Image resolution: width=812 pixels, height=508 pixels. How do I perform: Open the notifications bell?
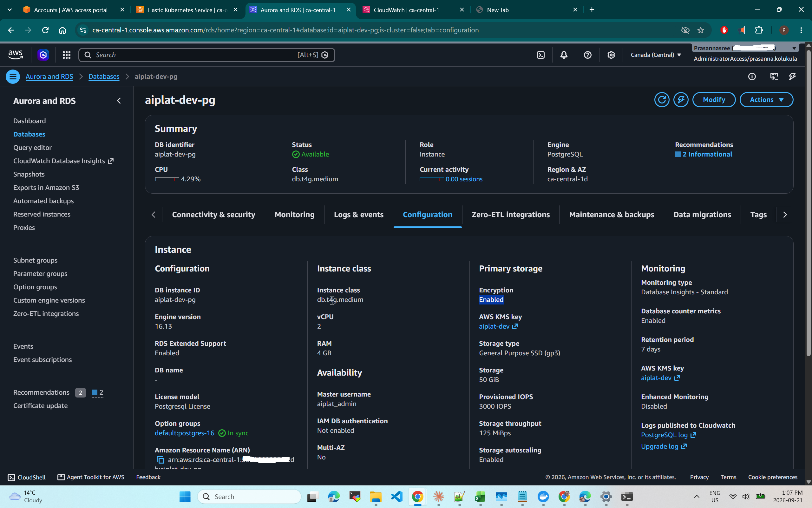[x=564, y=55]
